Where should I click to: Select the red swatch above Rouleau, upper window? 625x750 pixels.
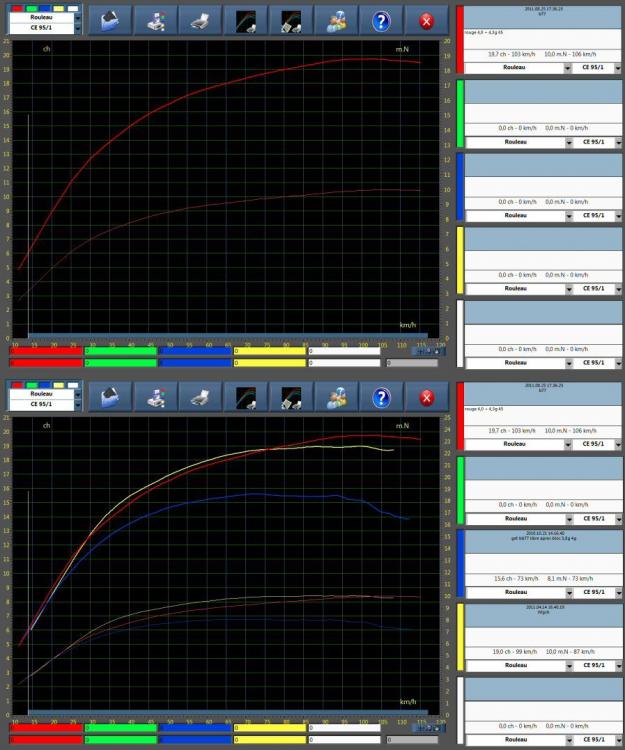coord(18,9)
